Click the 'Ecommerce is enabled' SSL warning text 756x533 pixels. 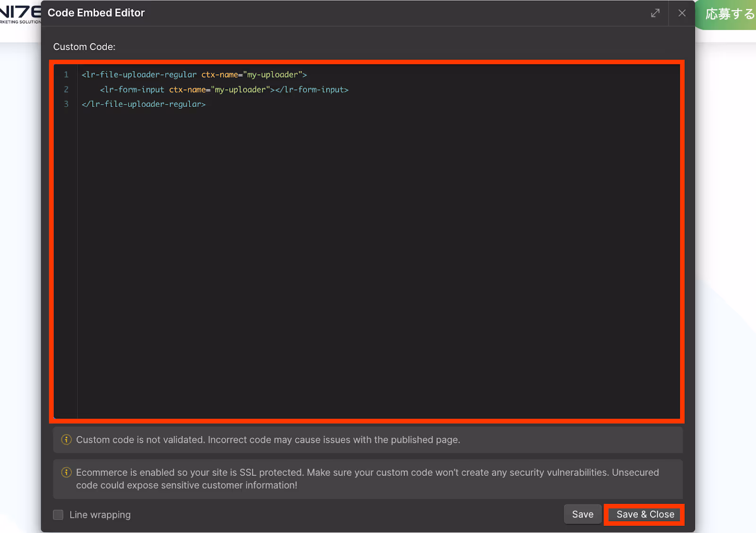[367, 479]
